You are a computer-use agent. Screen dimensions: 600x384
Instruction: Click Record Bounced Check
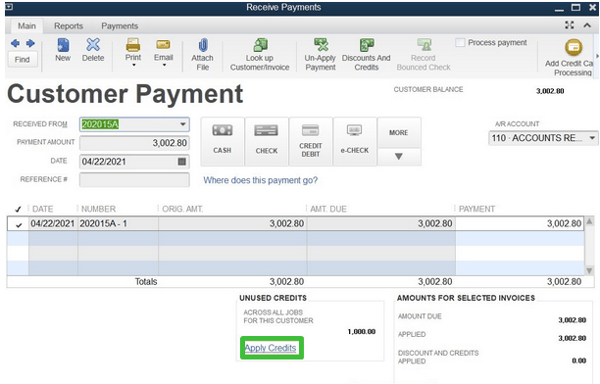[424, 54]
